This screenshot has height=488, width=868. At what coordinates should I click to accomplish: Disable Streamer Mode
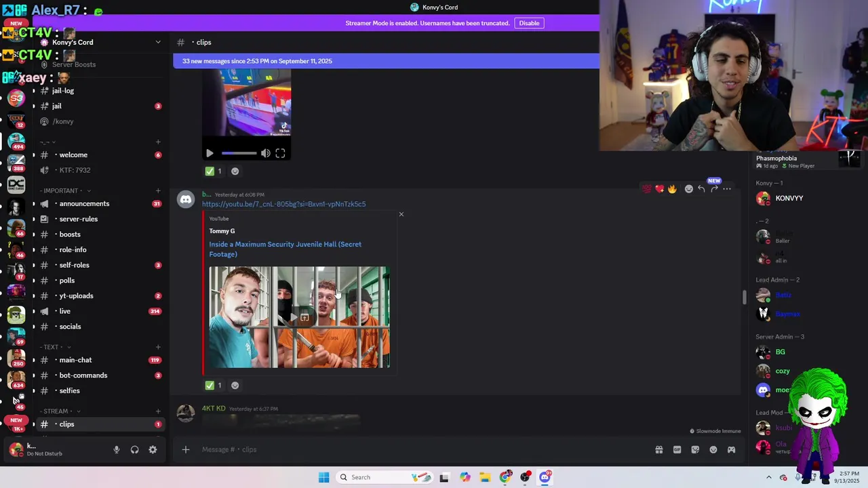pyautogui.click(x=529, y=23)
